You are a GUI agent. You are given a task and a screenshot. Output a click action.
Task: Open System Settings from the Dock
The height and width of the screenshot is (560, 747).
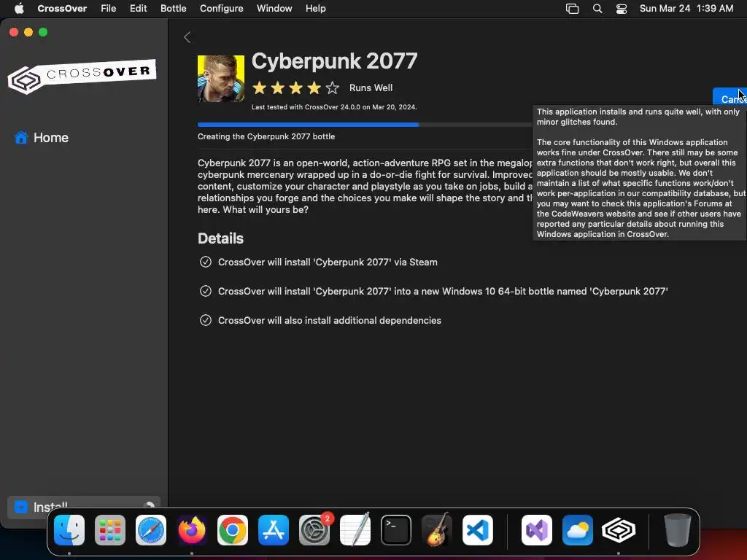(314, 530)
